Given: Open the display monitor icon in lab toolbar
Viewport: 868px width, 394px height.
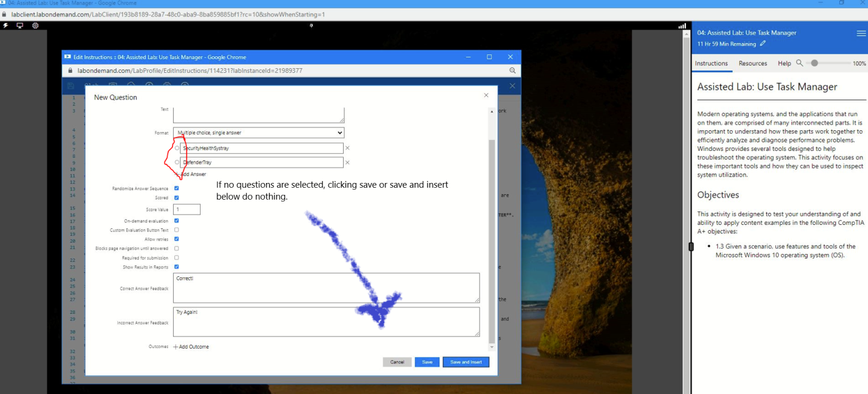Looking at the screenshot, I should pos(20,26).
